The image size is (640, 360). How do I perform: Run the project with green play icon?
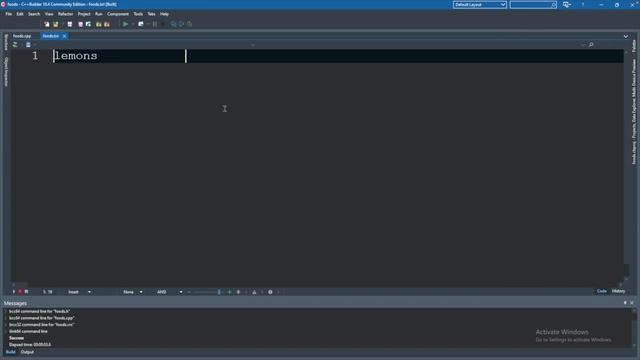pyautogui.click(x=126, y=24)
